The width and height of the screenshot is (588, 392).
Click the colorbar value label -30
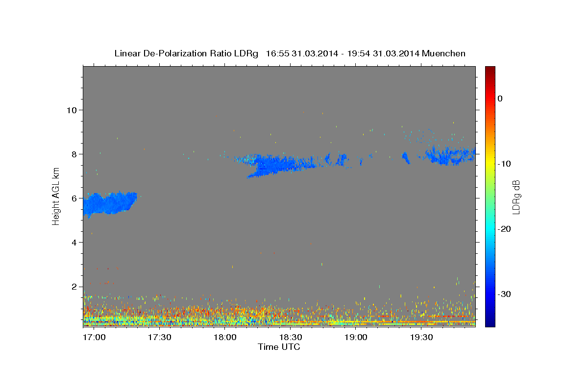503,294
